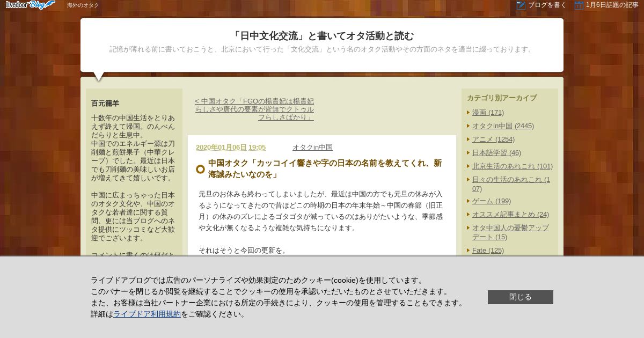
Task: Open category archive 北京生活のあれこれ (101)
Action: [513, 166]
